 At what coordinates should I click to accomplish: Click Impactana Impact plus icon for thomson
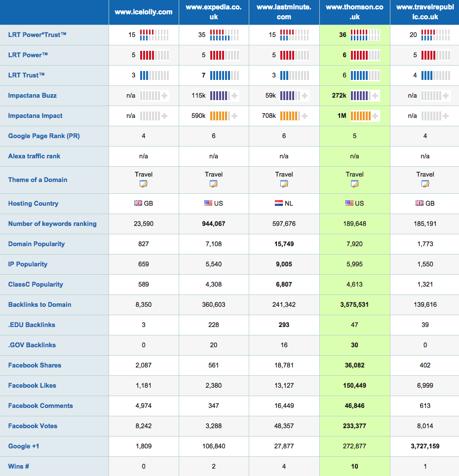point(375,115)
